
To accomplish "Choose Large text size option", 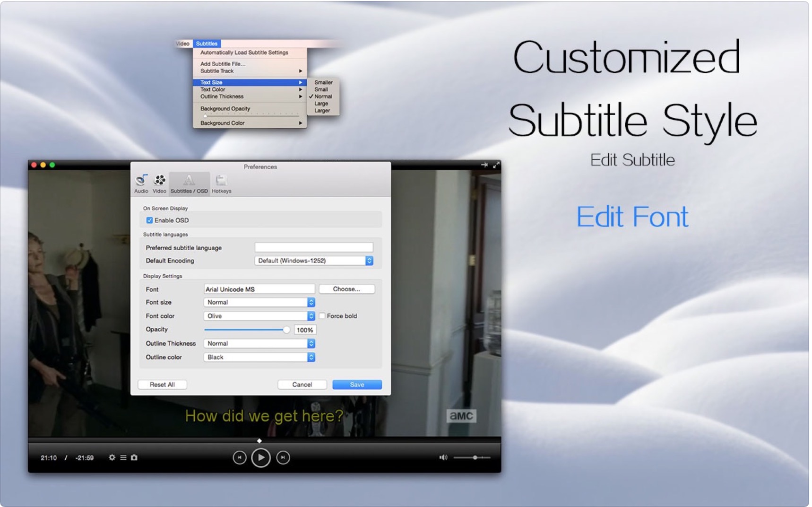I will [x=323, y=104].
